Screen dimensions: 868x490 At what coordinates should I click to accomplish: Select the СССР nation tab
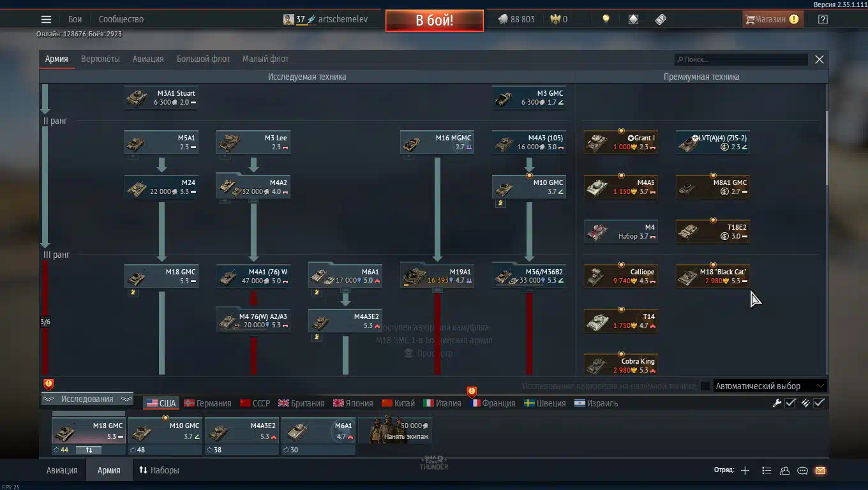255,403
